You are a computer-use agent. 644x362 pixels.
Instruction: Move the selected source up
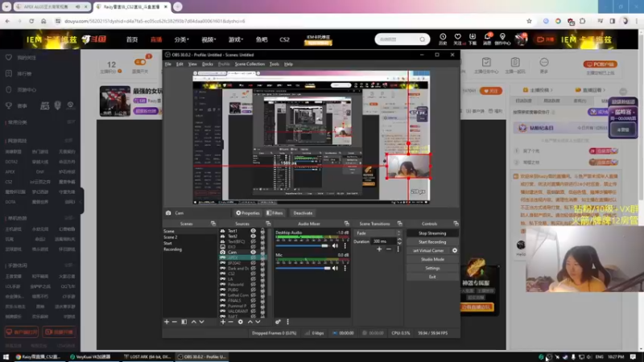[250, 322]
